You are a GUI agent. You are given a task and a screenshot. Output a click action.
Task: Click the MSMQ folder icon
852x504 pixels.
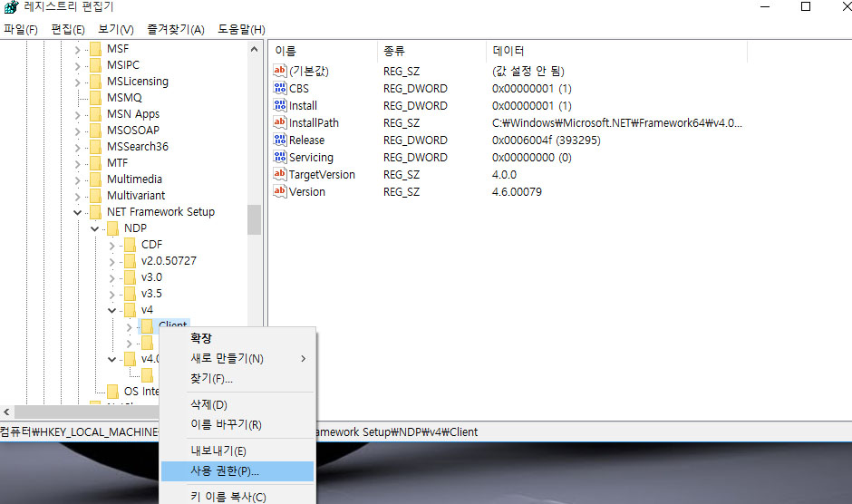click(95, 98)
